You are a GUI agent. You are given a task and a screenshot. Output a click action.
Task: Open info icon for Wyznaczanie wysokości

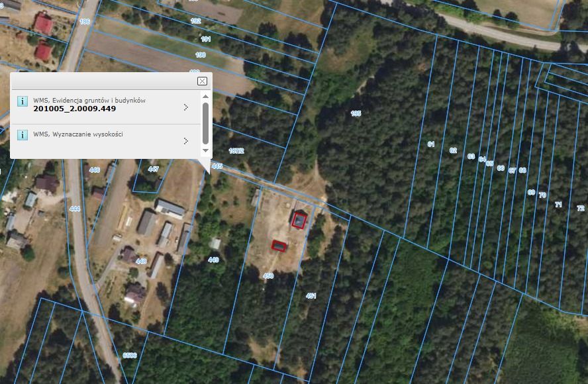tap(22, 135)
